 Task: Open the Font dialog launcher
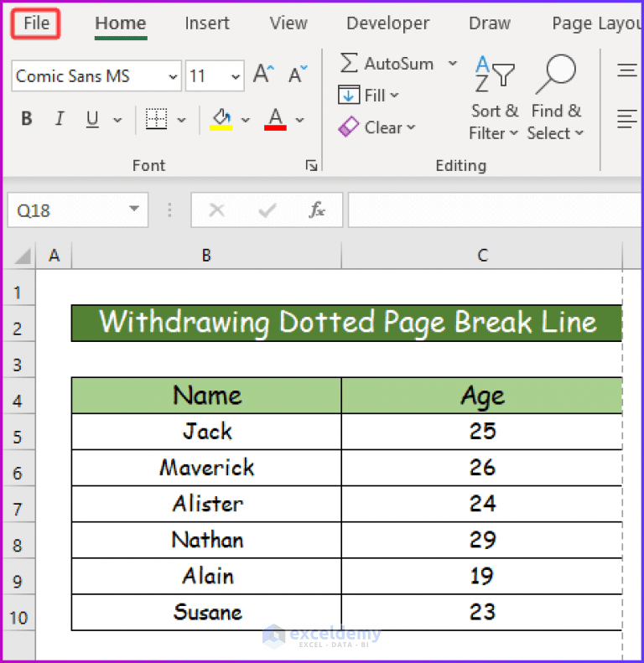[311, 166]
